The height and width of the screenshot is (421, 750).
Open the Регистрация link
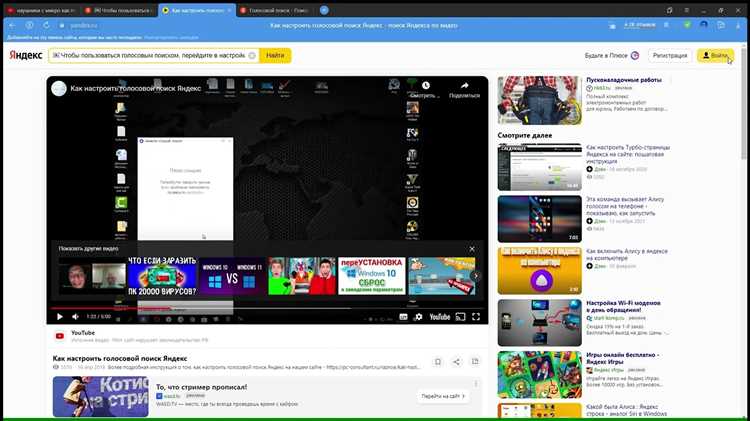669,55
